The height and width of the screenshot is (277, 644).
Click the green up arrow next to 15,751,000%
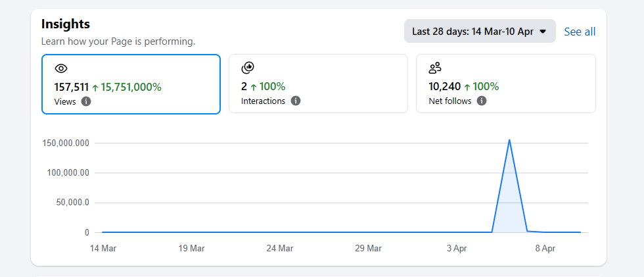pyautogui.click(x=95, y=87)
